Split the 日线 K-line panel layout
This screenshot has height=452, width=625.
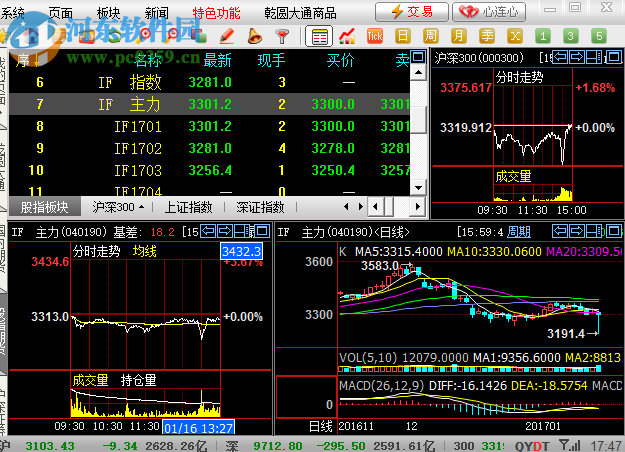(594, 231)
